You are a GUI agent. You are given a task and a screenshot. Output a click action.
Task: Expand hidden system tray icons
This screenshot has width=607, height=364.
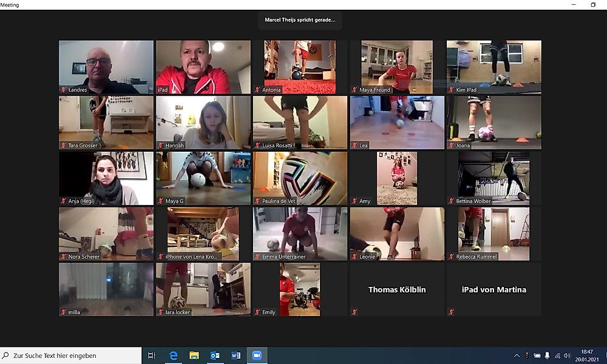click(x=517, y=356)
